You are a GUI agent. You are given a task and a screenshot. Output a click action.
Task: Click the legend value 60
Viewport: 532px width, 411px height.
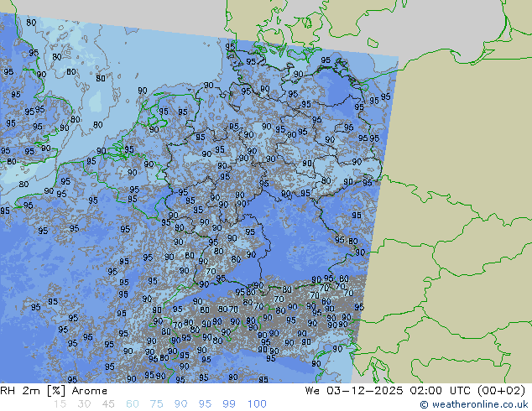coord(133,404)
